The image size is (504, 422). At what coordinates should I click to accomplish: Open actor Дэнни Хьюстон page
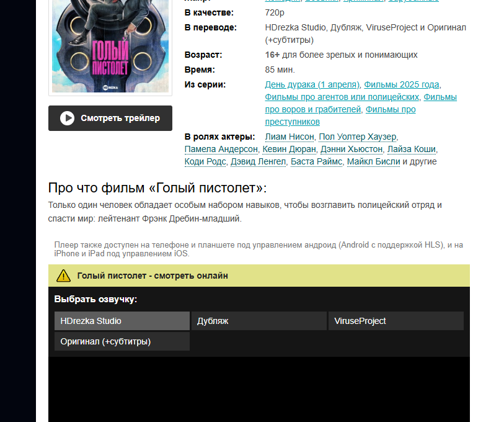click(351, 150)
